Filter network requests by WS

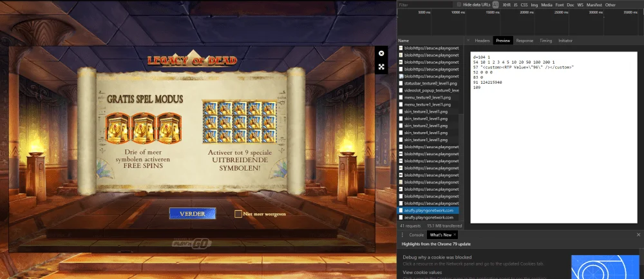[x=580, y=5]
